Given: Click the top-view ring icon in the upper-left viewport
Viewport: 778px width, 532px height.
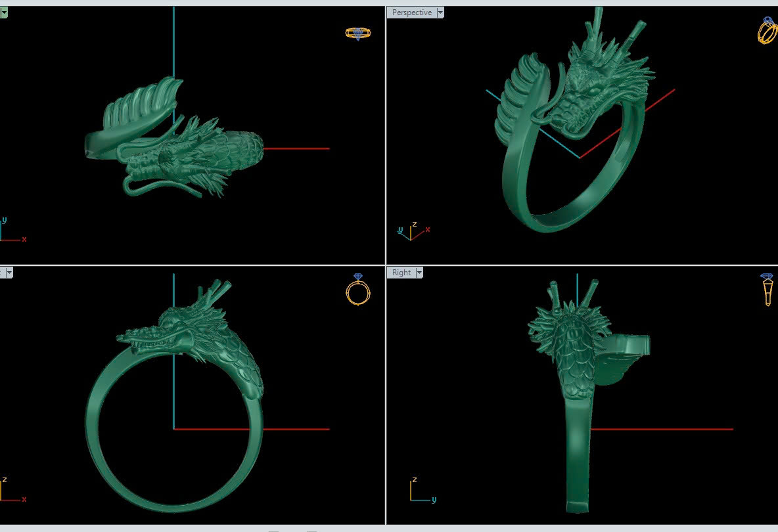Looking at the screenshot, I should pyautogui.click(x=357, y=33).
